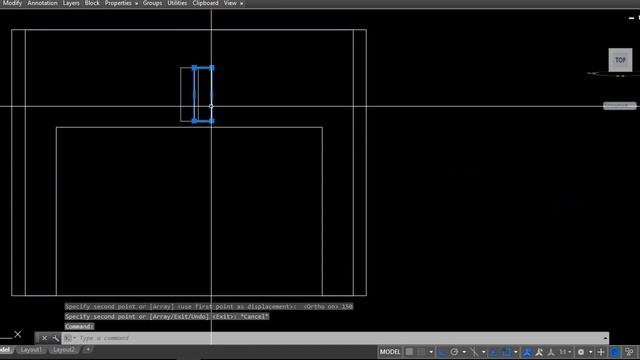Expand the View panel dropdown arrow
The image size is (640, 360).
click(242, 4)
